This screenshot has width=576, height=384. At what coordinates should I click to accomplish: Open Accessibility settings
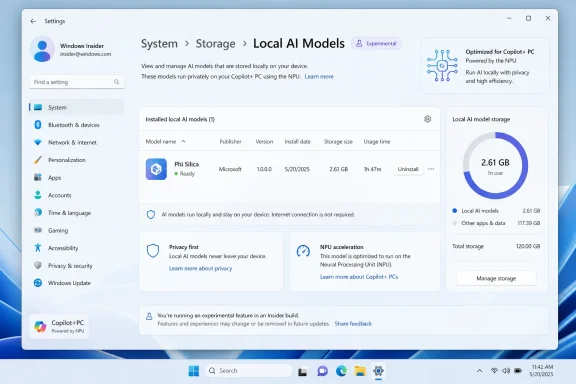click(77, 248)
